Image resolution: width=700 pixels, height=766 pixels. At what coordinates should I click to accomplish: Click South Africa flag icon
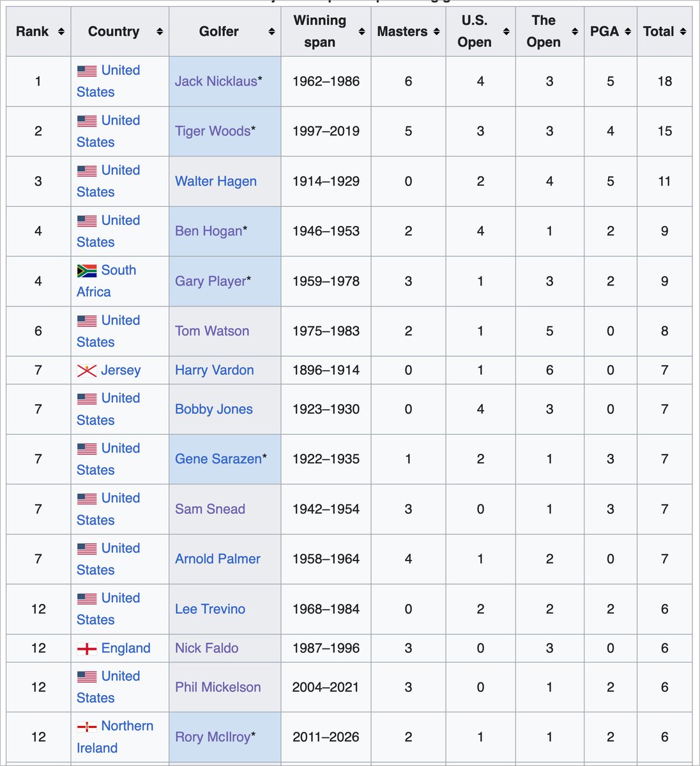[87, 271]
